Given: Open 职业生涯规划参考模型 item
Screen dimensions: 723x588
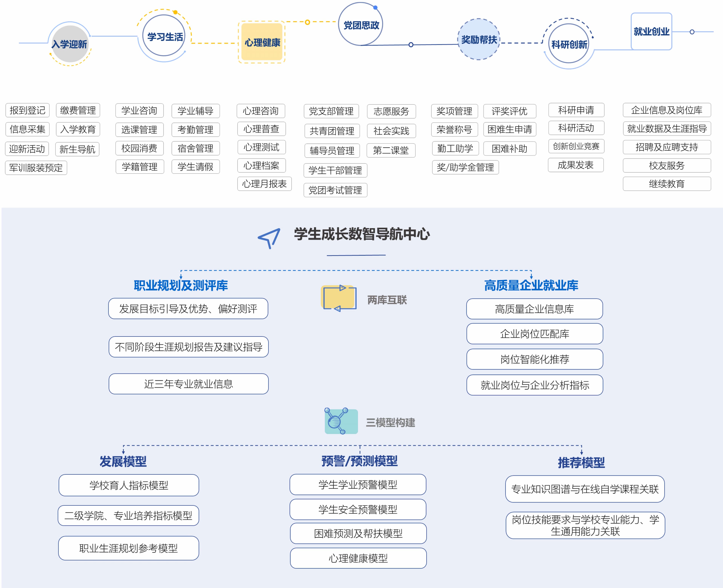Looking at the screenshot, I should tap(129, 548).
